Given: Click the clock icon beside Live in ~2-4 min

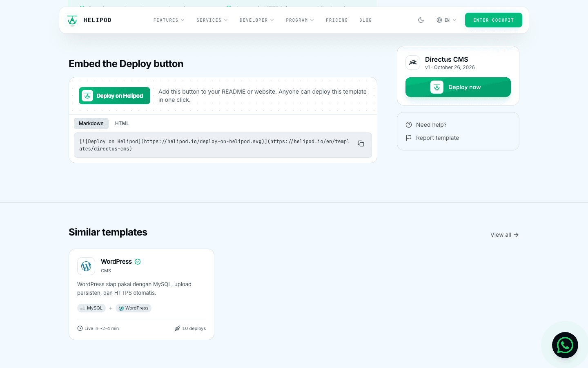Looking at the screenshot, I should (x=80, y=328).
